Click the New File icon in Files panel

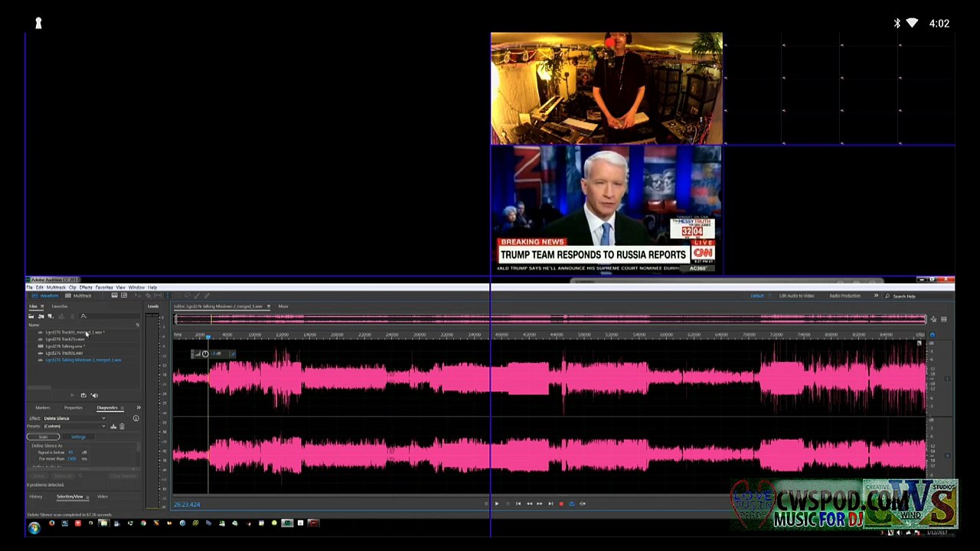50,316
